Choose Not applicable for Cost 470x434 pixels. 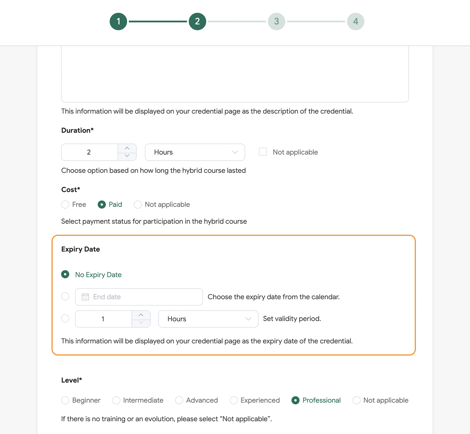pyautogui.click(x=137, y=204)
